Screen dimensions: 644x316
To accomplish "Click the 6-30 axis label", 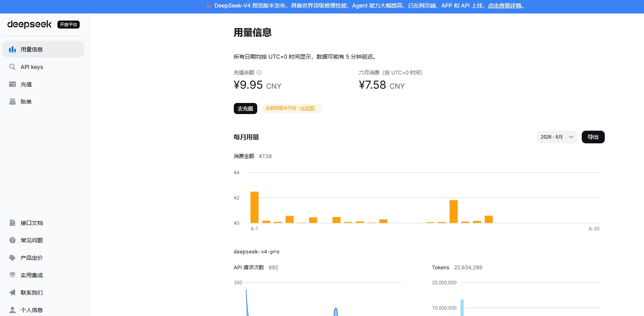I will coord(594,229).
